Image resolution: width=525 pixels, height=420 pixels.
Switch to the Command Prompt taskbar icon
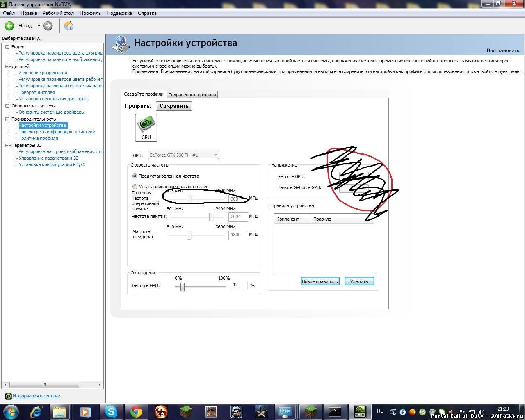[x=335, y=411]
